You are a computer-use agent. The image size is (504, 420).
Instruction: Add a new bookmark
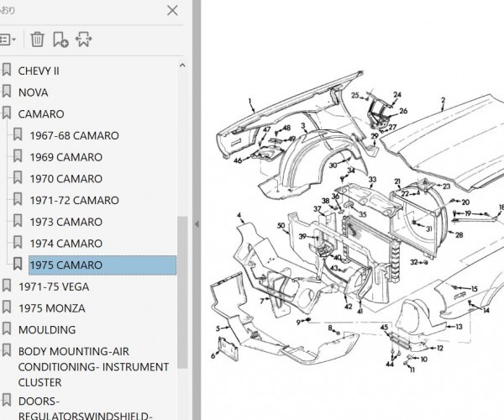tap(60, 39)
